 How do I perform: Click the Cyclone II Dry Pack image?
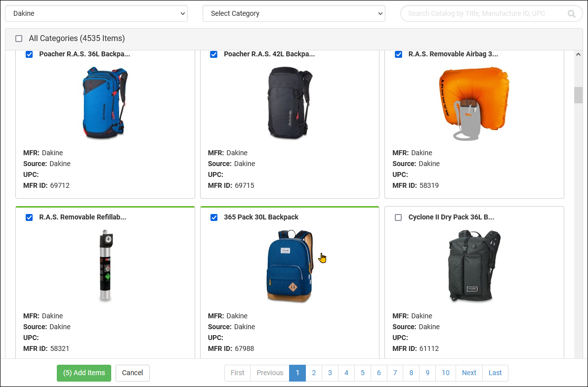coord(474,266)
